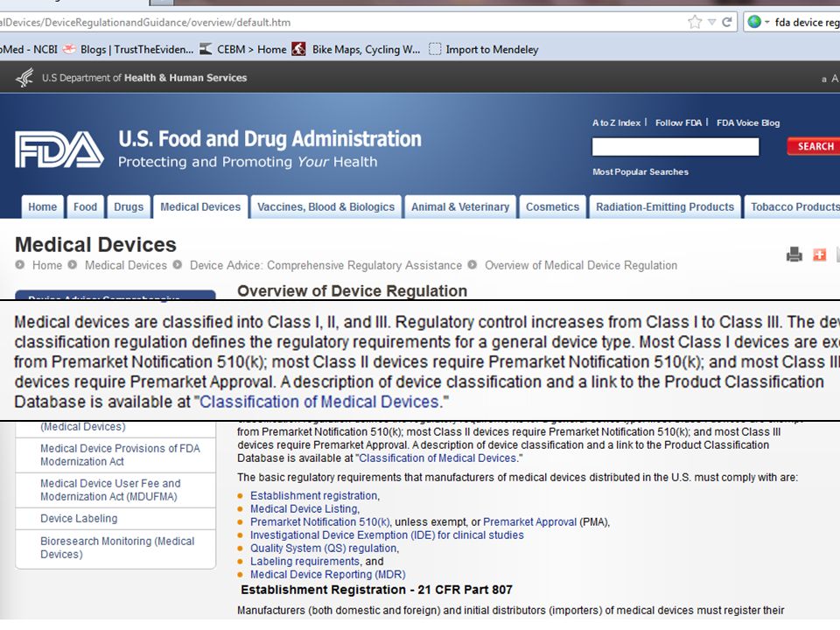Click the browser search engine globe icon
The height and width of the screenshot is (630, 840).
tap(754, 22)
